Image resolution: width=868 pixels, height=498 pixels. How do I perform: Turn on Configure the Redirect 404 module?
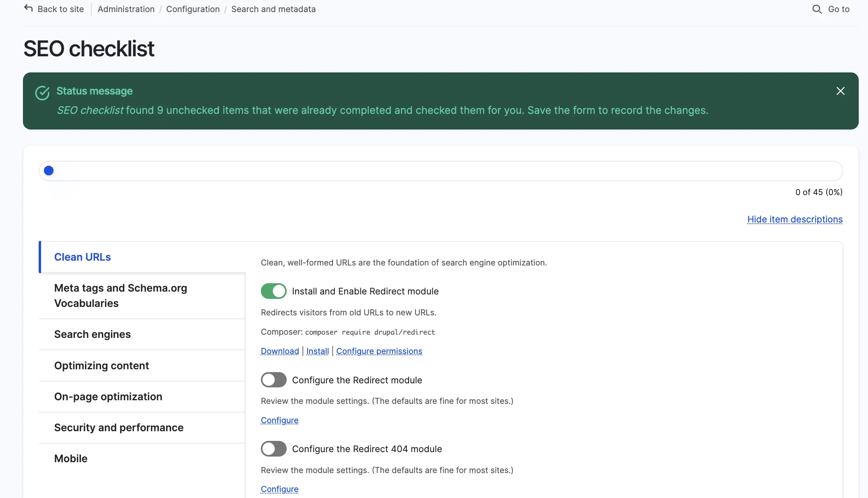click(x=273, y=449)
